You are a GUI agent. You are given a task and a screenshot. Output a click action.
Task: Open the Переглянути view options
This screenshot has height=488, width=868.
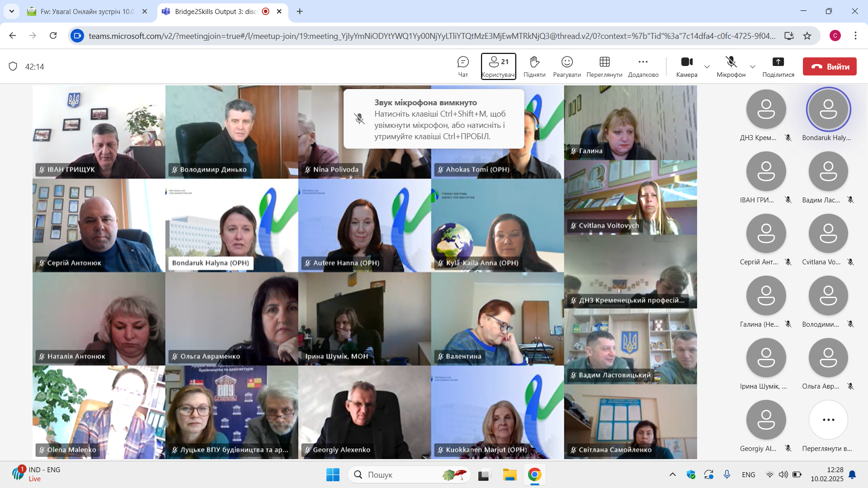[x=604, y=66]
